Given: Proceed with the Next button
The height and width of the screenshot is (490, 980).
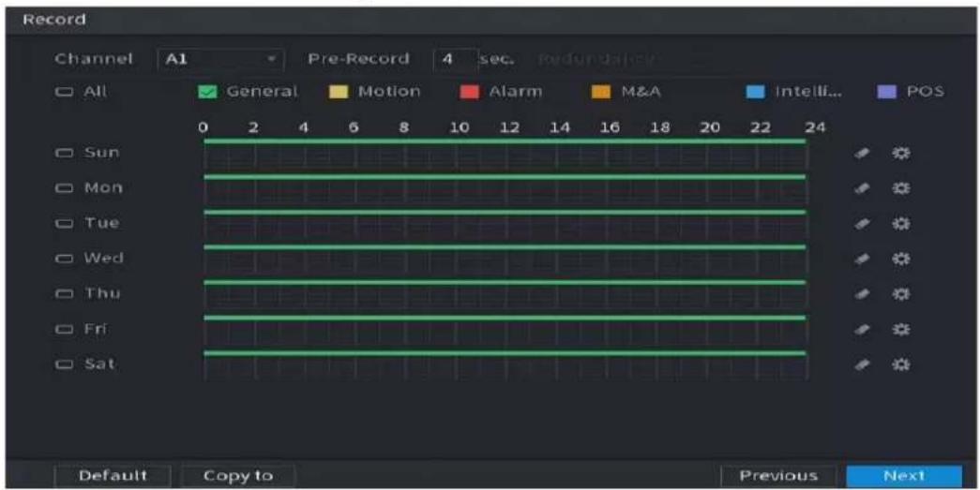Looking at the screenshot, I should 904,476.
